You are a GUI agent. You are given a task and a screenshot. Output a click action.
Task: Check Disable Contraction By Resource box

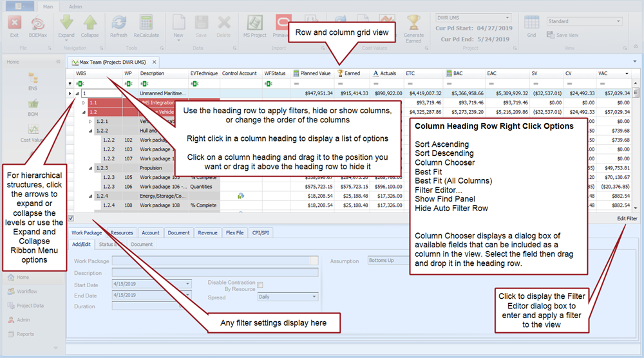(260, 285)
